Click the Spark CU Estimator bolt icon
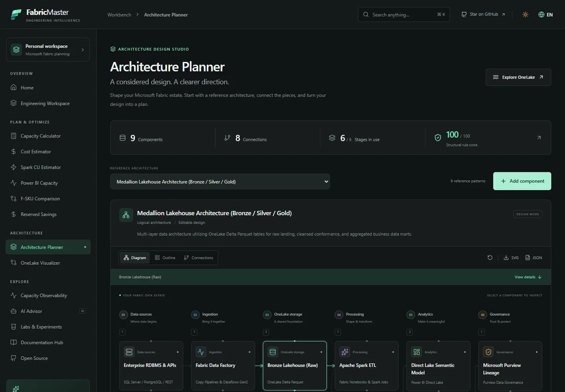Viewport: 565px width, 392px height. 14,167
